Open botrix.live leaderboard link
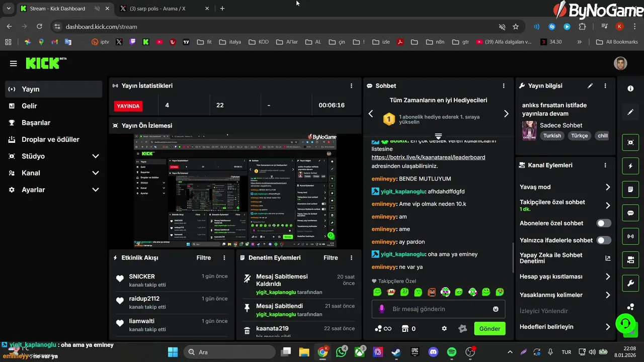 429,157
